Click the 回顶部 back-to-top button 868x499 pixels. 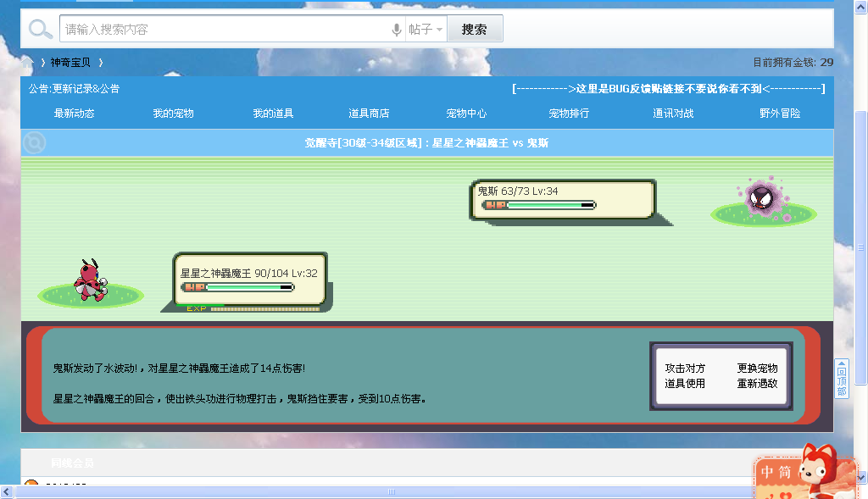point(842,379)
